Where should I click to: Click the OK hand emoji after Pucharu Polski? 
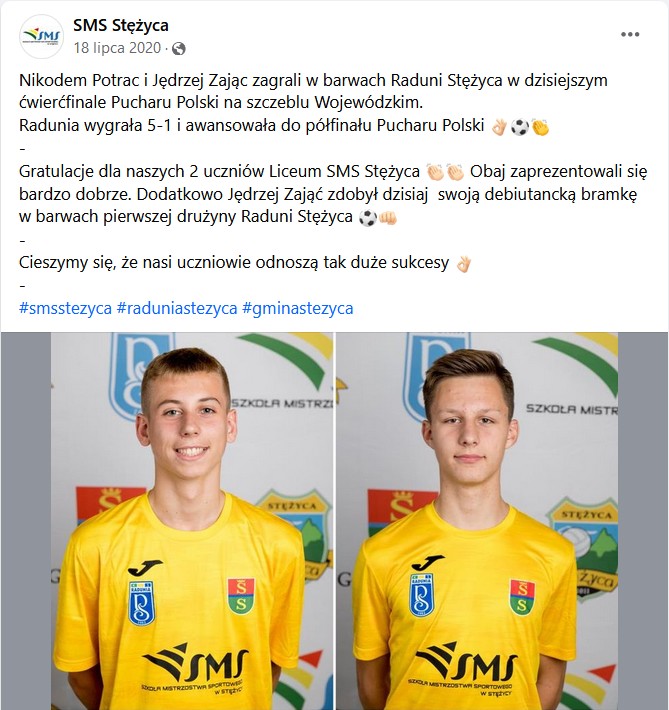click(x=499, y=127)
